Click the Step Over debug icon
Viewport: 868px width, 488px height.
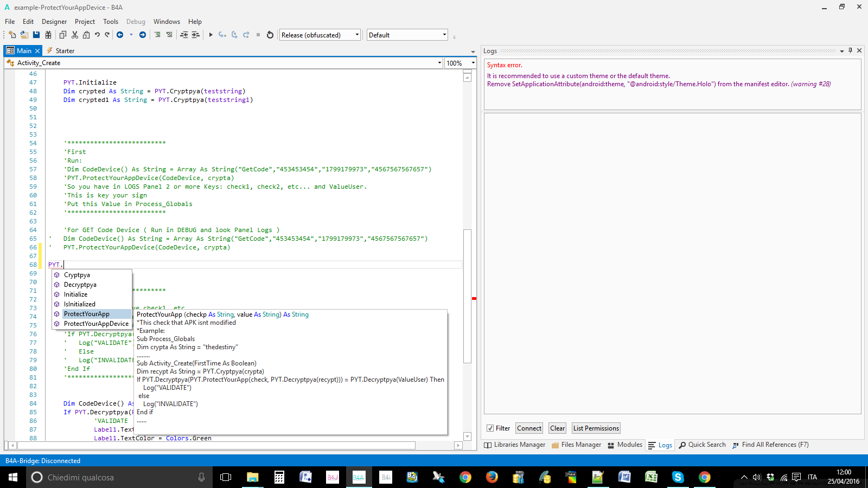[x=234, y=35]
